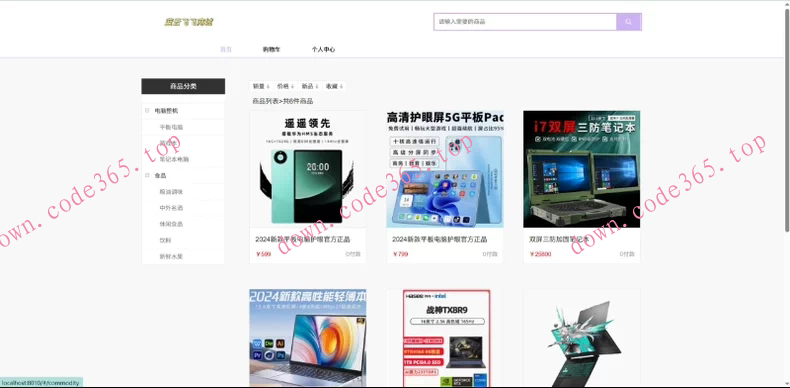
Task: Select the 粮油调味 subcategory
Action: (171, 191)
